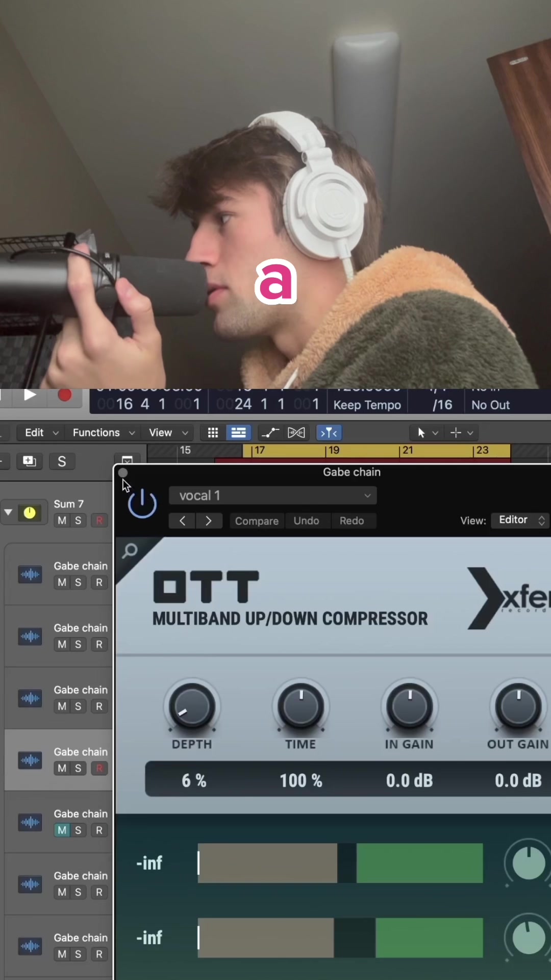Collapse the Sum 7 disclosure triangle

pyautogui.click(x=8, y=511)
